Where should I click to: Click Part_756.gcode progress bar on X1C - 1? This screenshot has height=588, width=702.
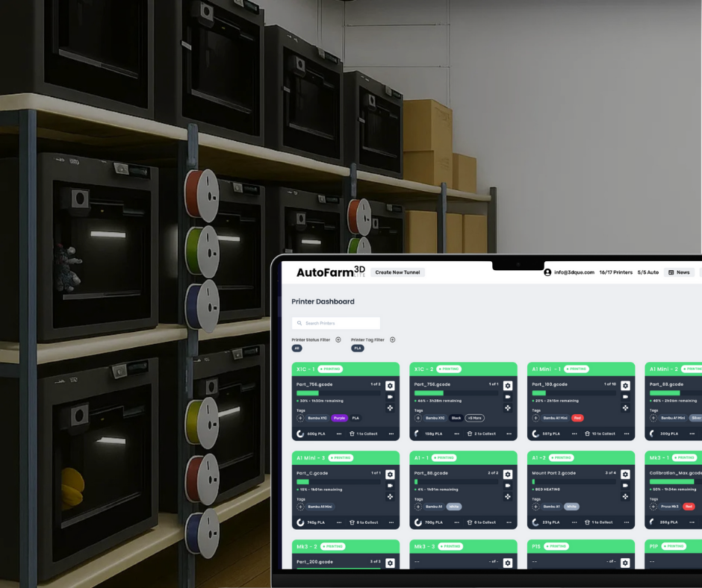[338, 393]
